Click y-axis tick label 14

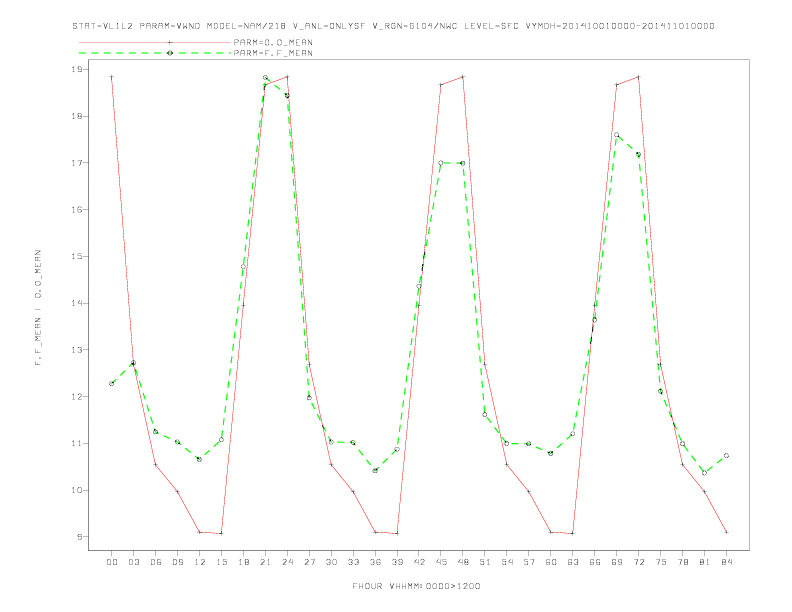coord(78,303)
